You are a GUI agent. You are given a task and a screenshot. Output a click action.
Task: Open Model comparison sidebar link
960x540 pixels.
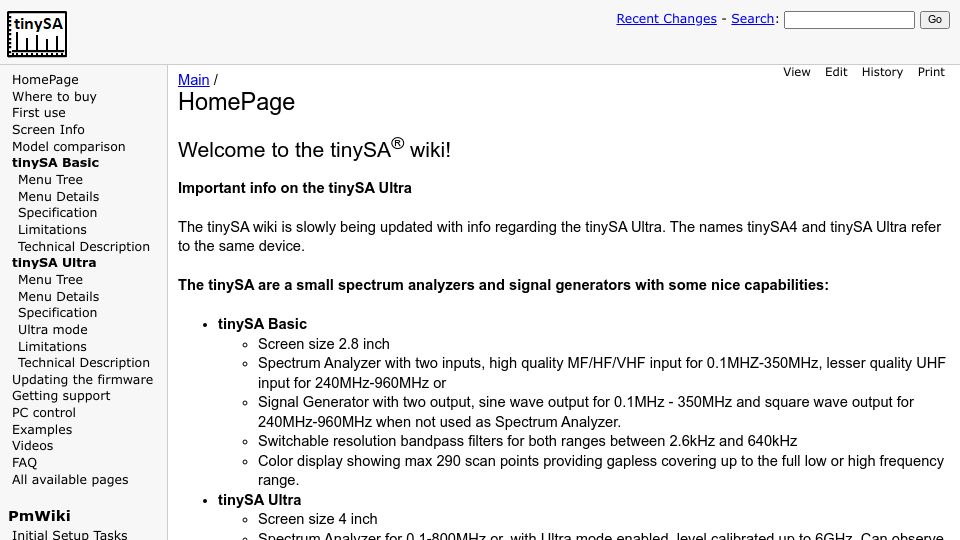tap(69, 147)
